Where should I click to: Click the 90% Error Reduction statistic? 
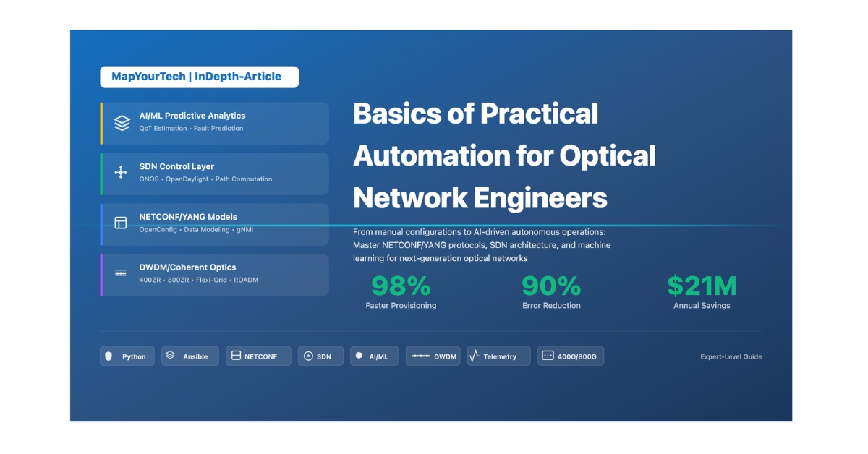point(551,291)
